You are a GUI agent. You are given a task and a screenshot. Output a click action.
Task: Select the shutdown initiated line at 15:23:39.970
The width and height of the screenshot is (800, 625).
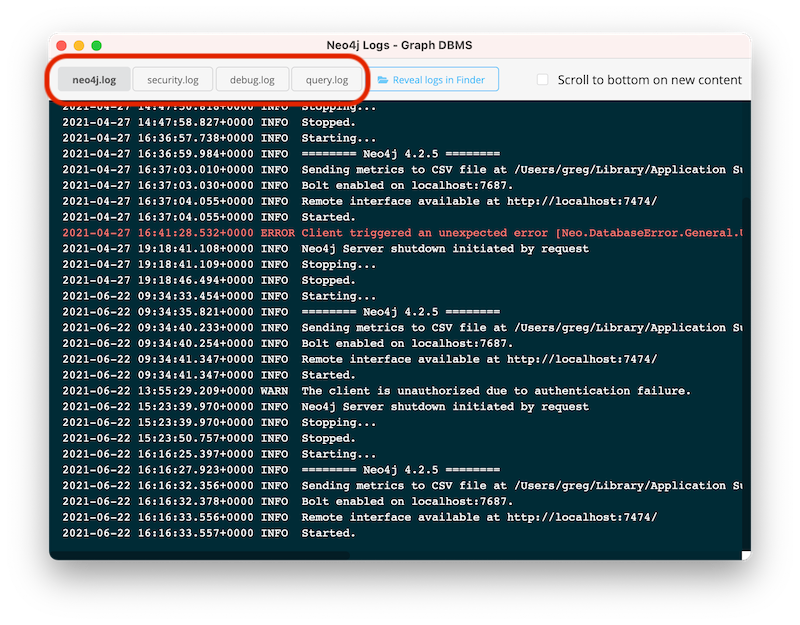point(326,407)
